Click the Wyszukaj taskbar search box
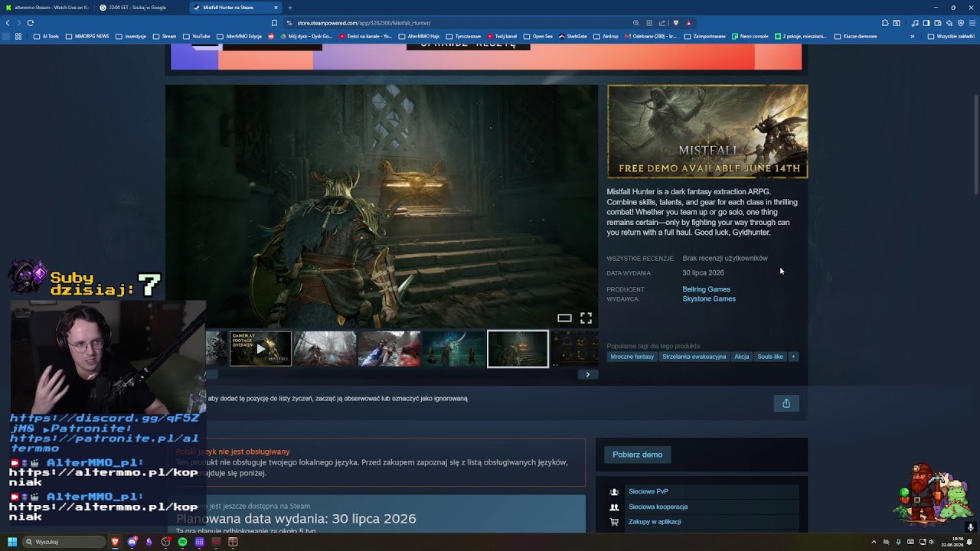Screen dimensions: 980x551 tap(64, 542)
